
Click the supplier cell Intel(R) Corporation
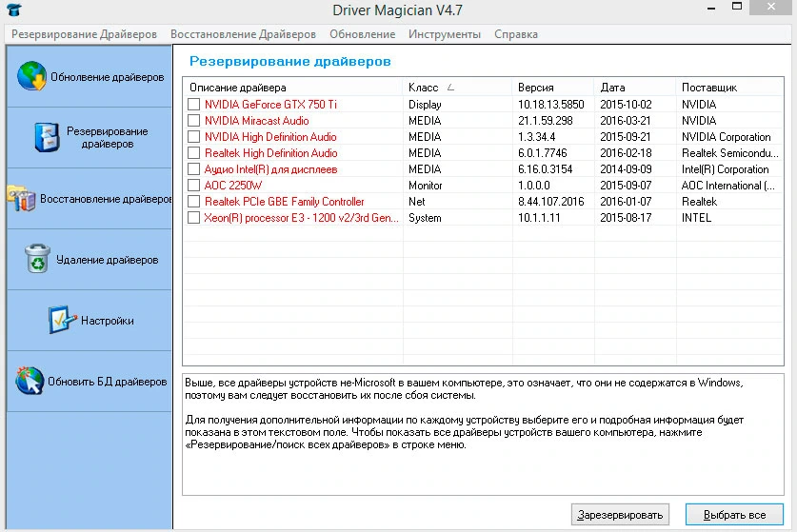[725, 169]
